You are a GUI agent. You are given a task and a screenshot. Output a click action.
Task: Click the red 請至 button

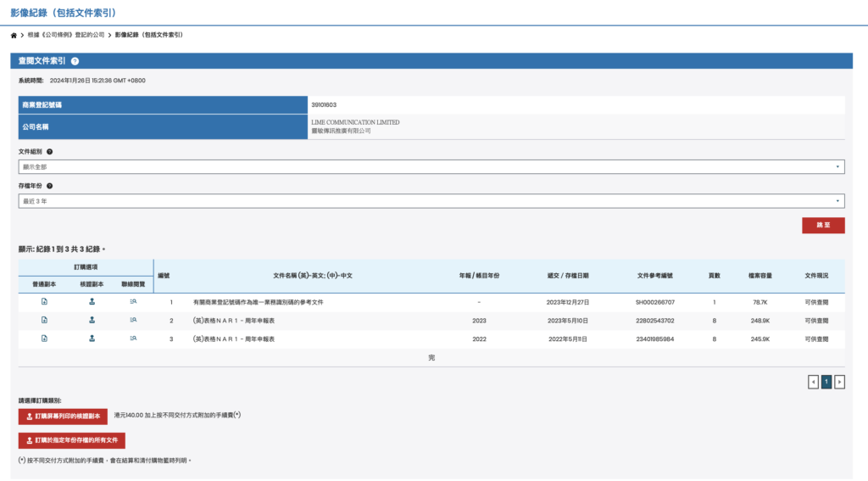tap(823, 226)
